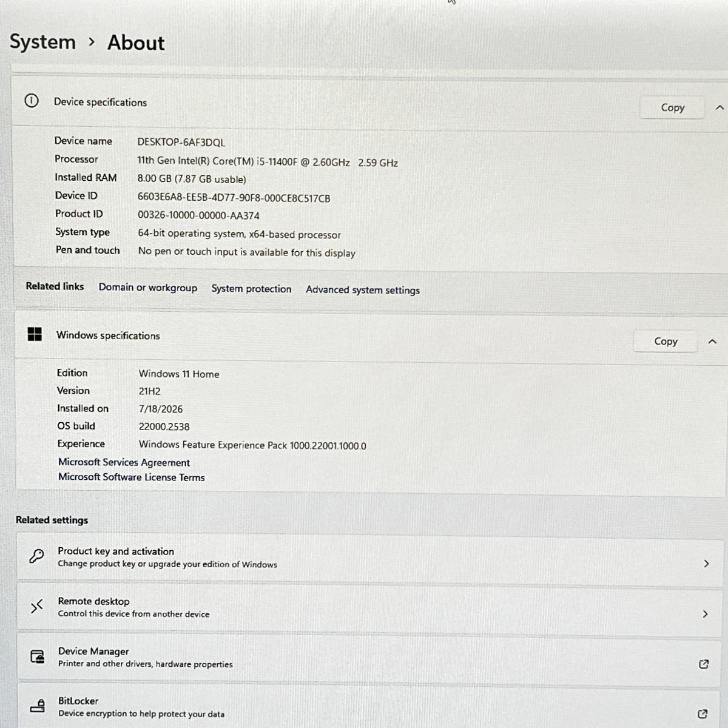Click the No pen or touch input text

pyautogui.click(x=246, y=252)
